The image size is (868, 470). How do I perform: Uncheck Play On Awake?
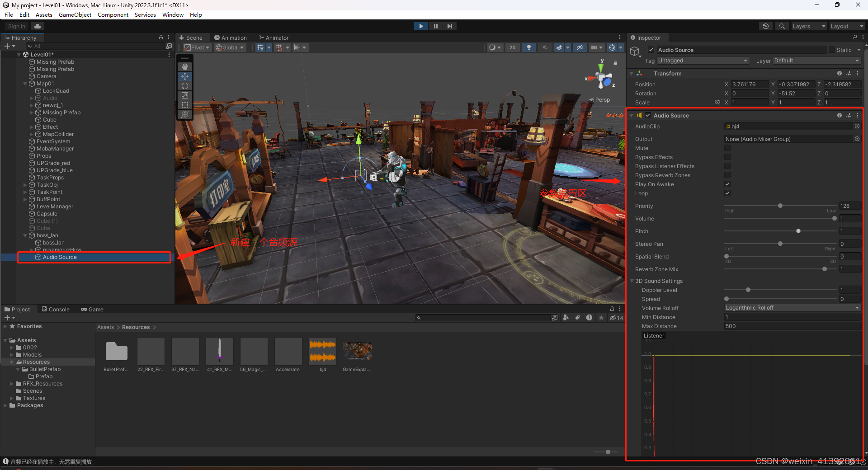727,184
